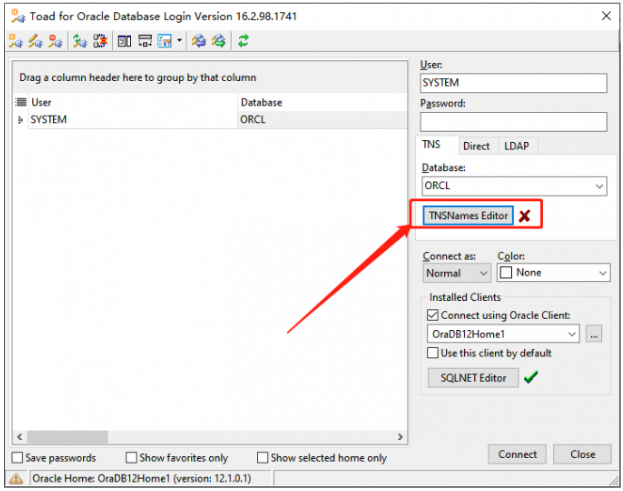Select the ORCL cell in the connection grid
This screenshot has width=623, height=491.
tap(322, 120)
